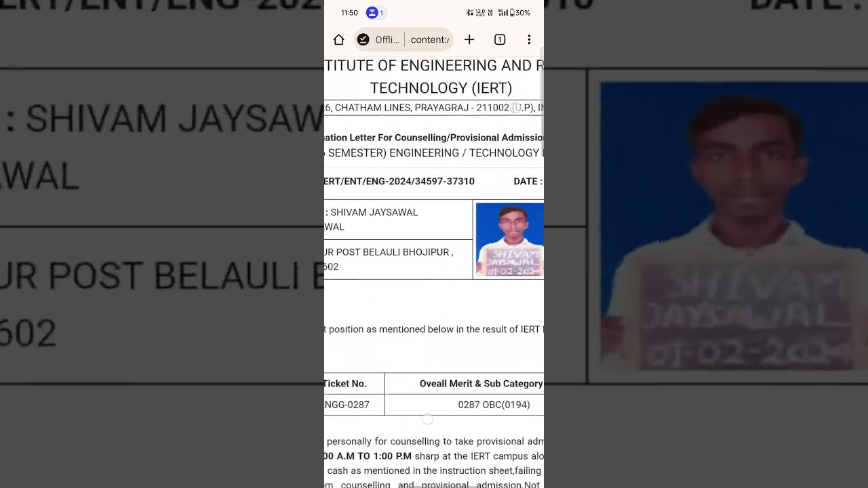Screen dimensions: 868x488
Task: Tap the SEMESTER) ENGINEERING / TECHNOLOGY line
Action: click(434, 153)
